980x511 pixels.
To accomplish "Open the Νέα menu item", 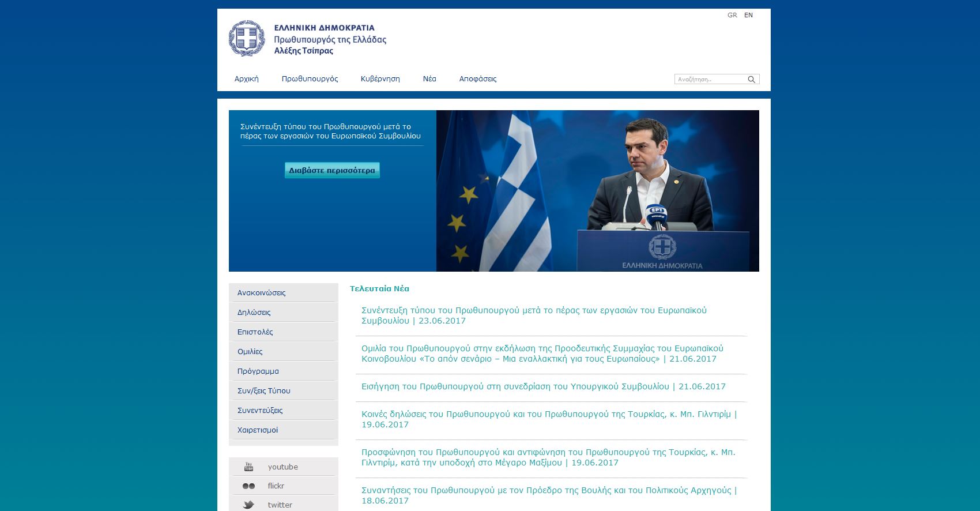I will click(429, 79).
